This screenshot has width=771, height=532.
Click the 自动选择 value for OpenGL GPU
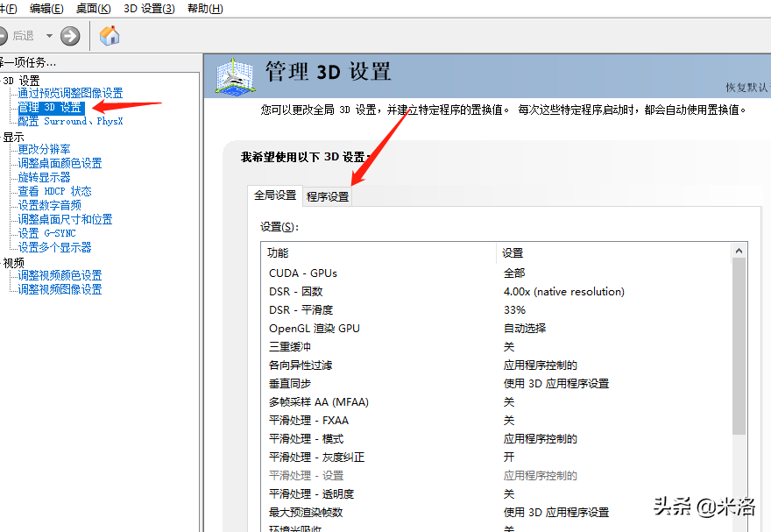(x=525, y=329)
